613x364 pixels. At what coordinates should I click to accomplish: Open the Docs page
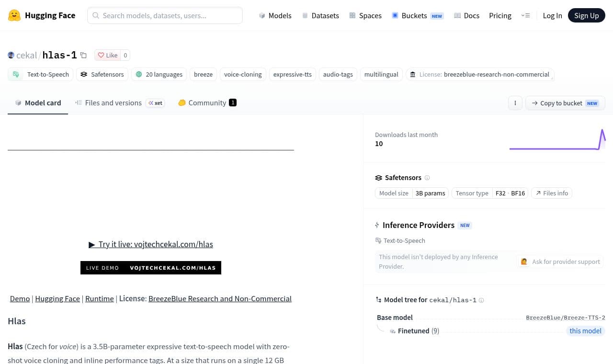pos(466,15)
